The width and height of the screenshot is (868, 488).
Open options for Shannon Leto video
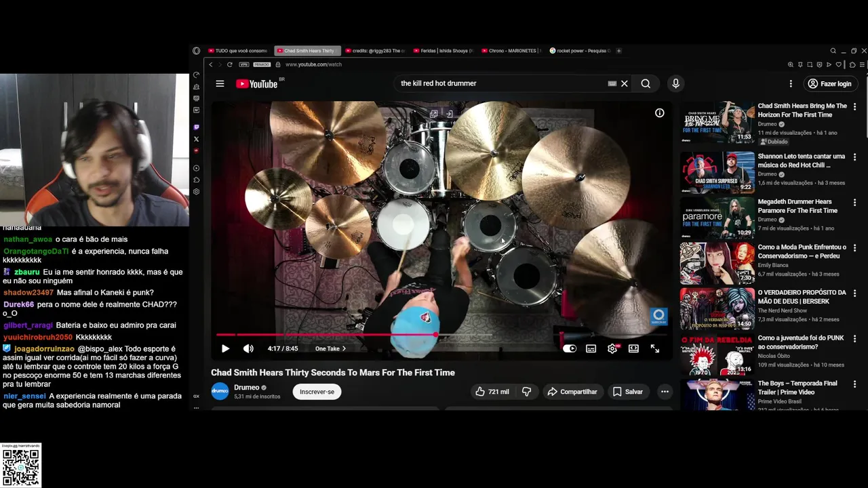click(x=854, y=157)
